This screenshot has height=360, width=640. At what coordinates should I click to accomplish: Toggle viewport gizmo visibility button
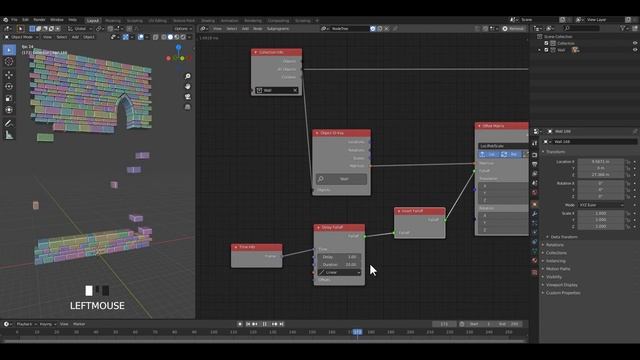[x=126, y=37]
